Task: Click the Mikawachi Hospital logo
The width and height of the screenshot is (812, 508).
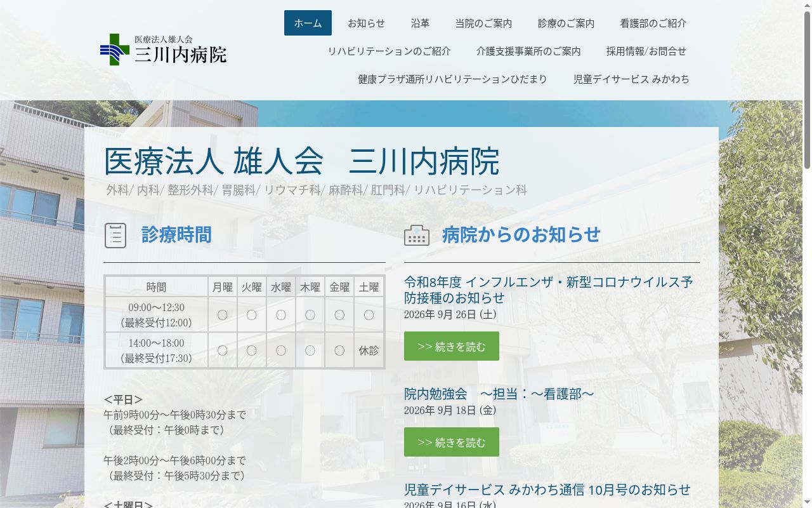Action: tap(163, 50)
